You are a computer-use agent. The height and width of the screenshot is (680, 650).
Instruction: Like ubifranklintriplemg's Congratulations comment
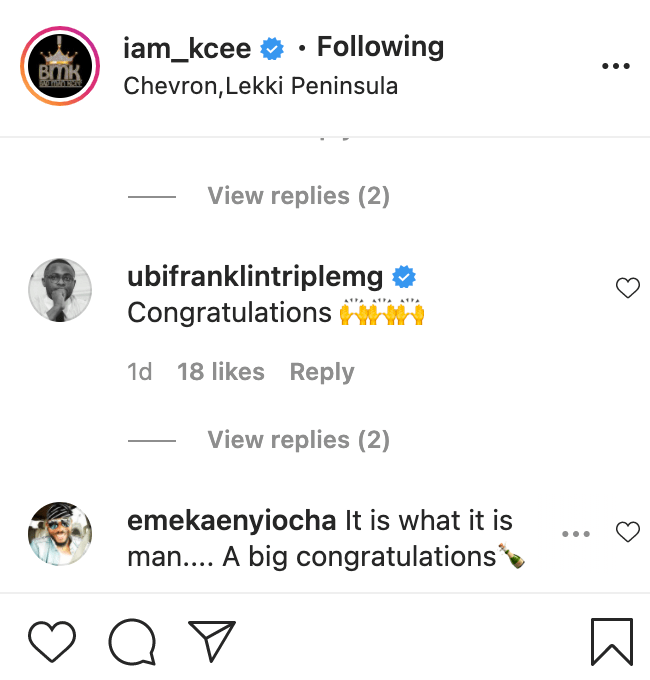(x=627, y=289)
